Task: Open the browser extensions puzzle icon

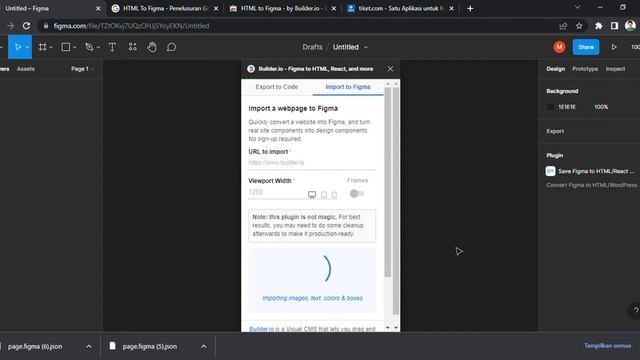Action: tap(598, 26)
